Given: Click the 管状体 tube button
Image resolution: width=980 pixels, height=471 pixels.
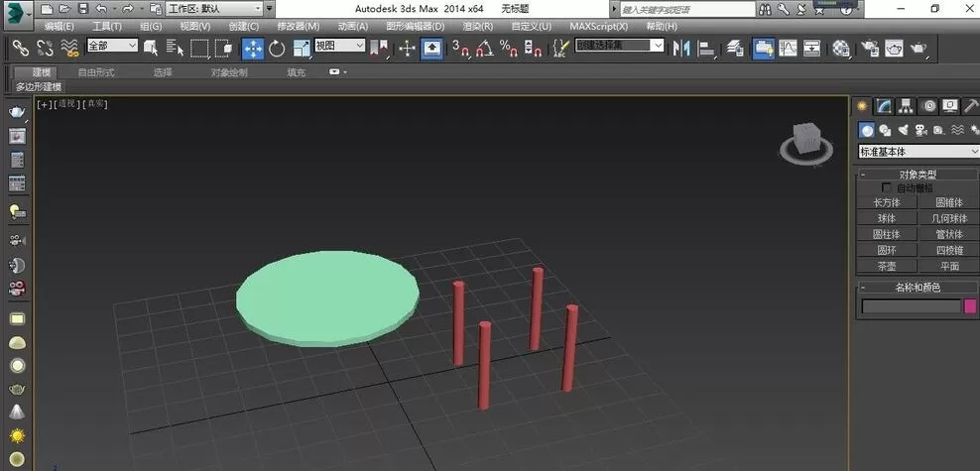Looking at the screenshot, I should pos(949,234).
